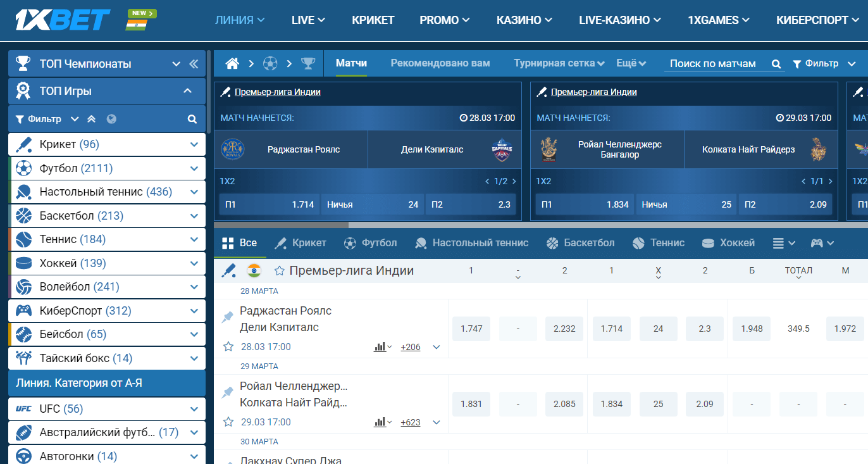
Task: Open +623 more markets link
Action: click(410, 422)
